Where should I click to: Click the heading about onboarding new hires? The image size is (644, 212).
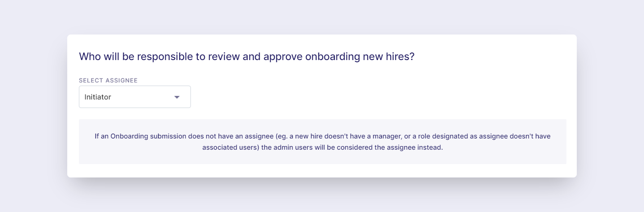[247, 57]
